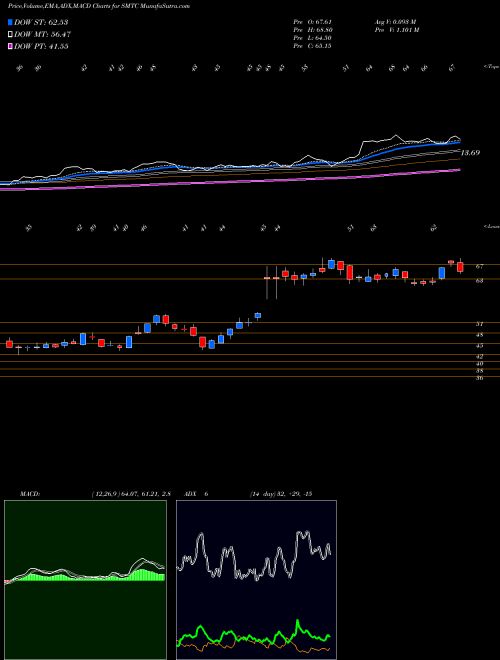Screen dimensions: 500x660
Task: Click the '(14 day) 32, +29, -15' ADX values
Action: [281, 494]
